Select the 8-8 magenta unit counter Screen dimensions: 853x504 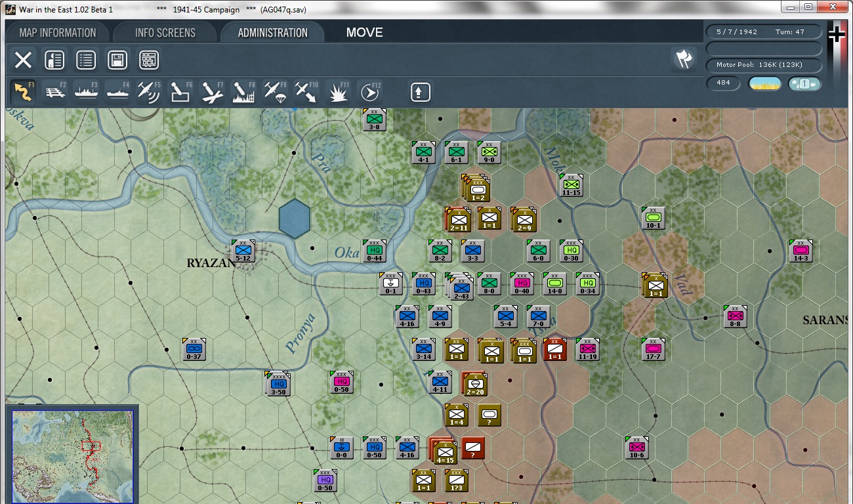click(x=736, y=316)
